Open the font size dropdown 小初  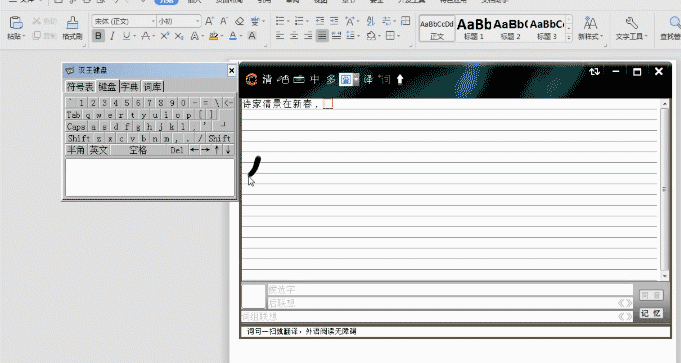179,21
